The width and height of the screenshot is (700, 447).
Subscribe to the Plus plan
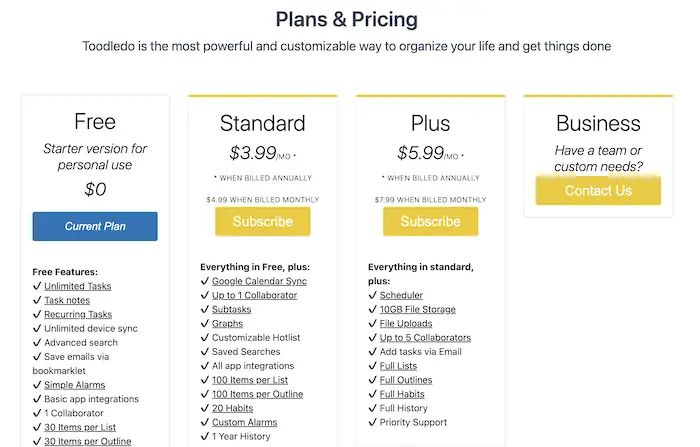tap(430, 221)
